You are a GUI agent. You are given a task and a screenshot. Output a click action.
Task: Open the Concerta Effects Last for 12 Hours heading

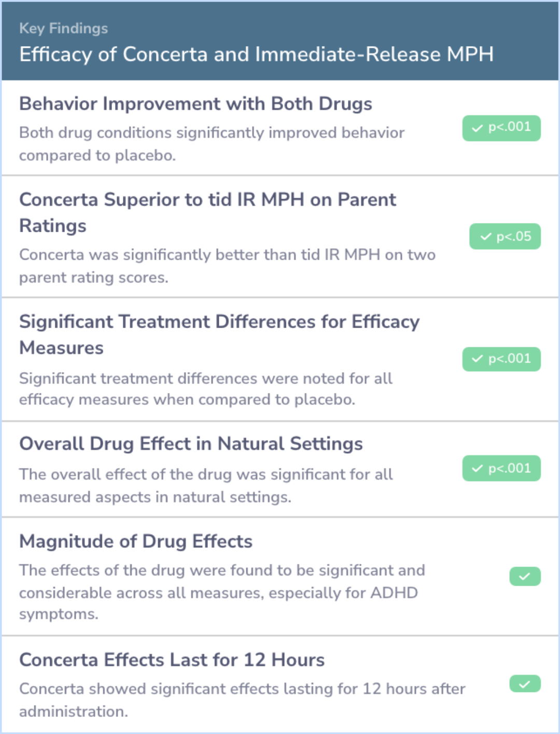(172, 660)
